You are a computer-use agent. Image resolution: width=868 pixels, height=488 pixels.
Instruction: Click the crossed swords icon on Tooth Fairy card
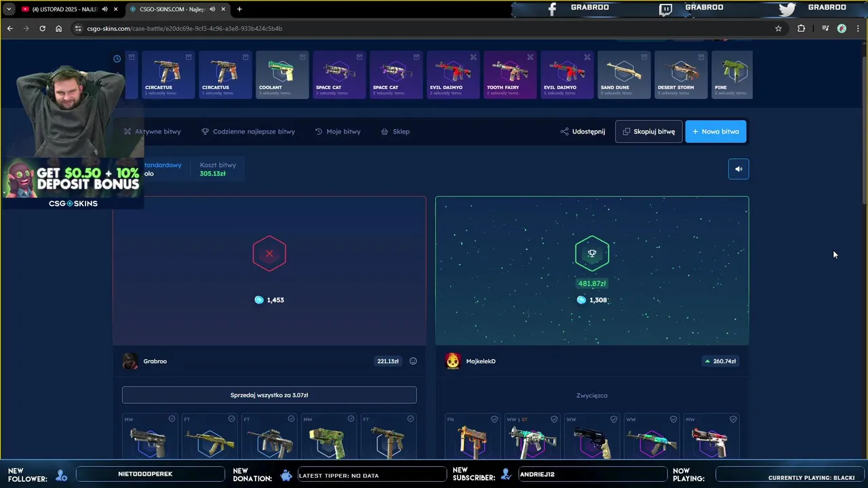point(530,57)
